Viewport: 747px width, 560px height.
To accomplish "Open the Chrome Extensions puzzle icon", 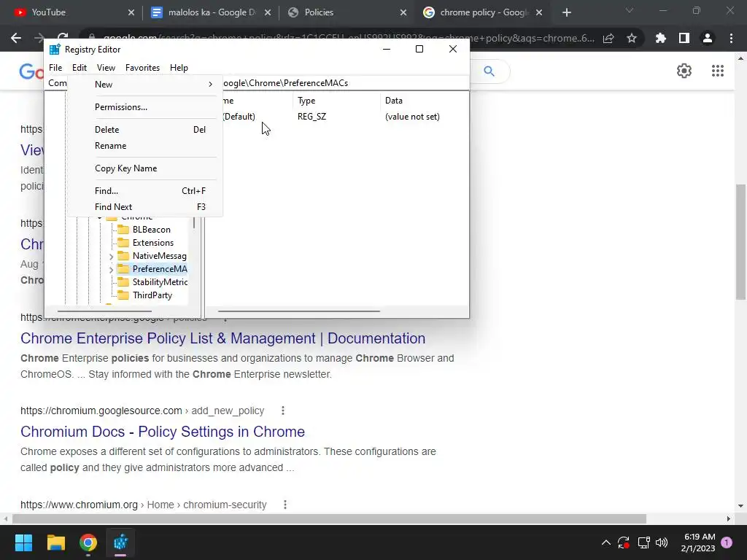I will (661, 38).
